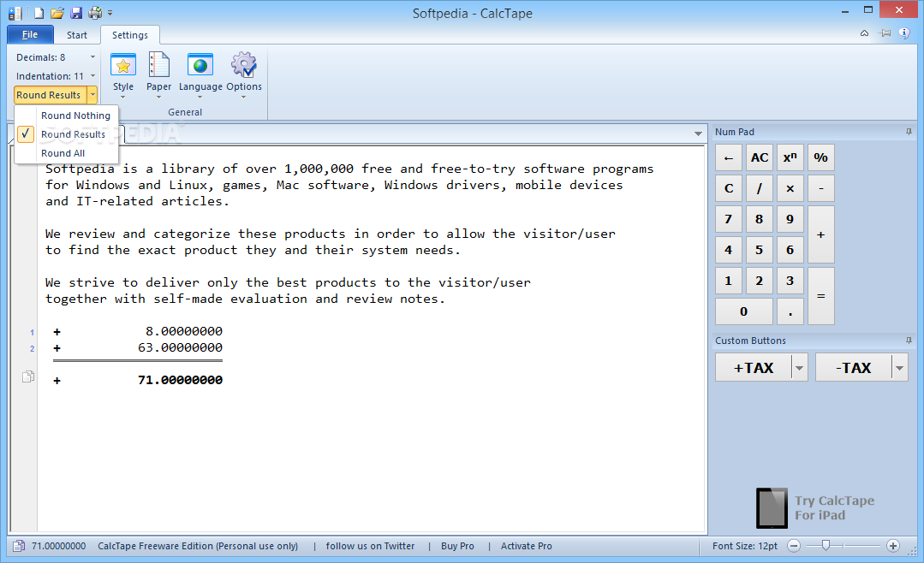Click the Round Results dropdown arrow

point(92,95)
